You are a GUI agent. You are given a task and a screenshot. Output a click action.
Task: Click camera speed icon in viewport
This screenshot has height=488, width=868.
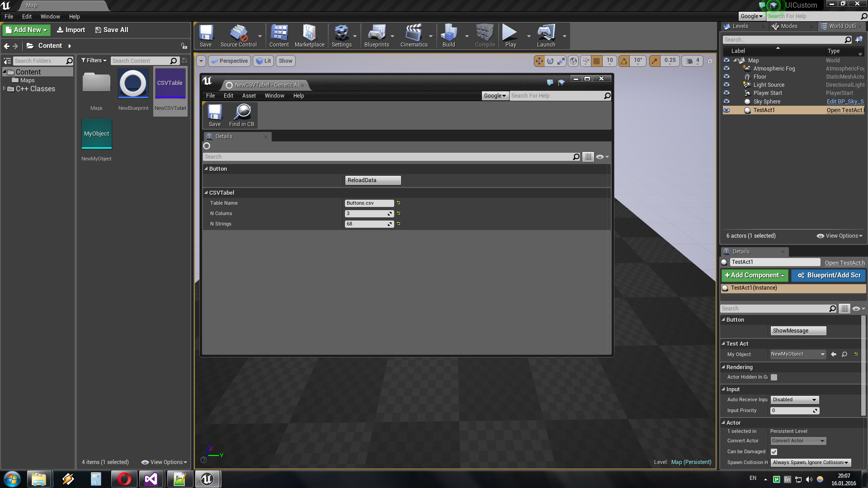click(x=689, y=61)
